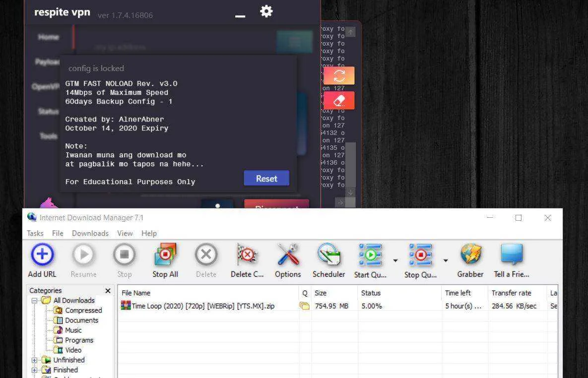Open the View menu

[125, 233]
